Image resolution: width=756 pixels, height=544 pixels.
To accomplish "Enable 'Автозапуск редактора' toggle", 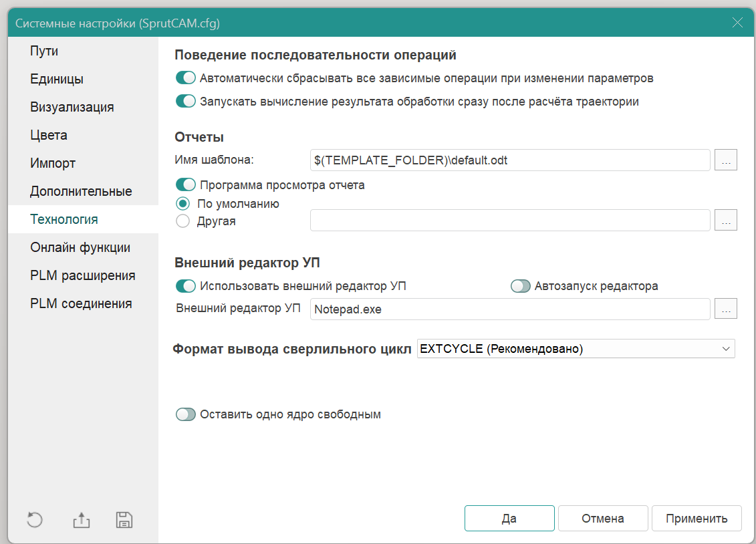I will (521, 286).
